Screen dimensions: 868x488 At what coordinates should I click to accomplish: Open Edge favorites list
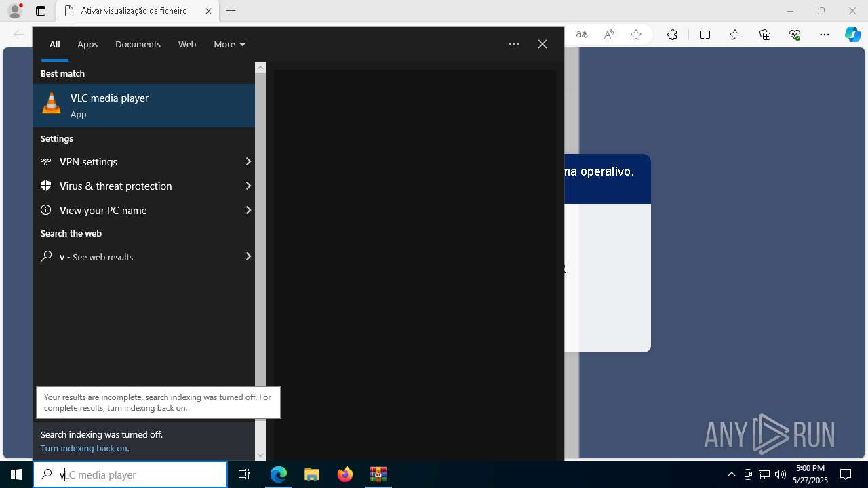coord(735,35)
